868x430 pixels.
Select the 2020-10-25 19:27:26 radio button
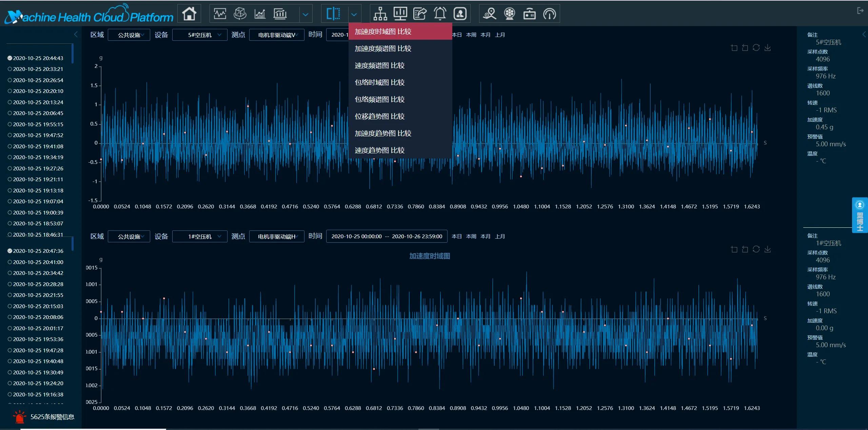coord(10,169)
